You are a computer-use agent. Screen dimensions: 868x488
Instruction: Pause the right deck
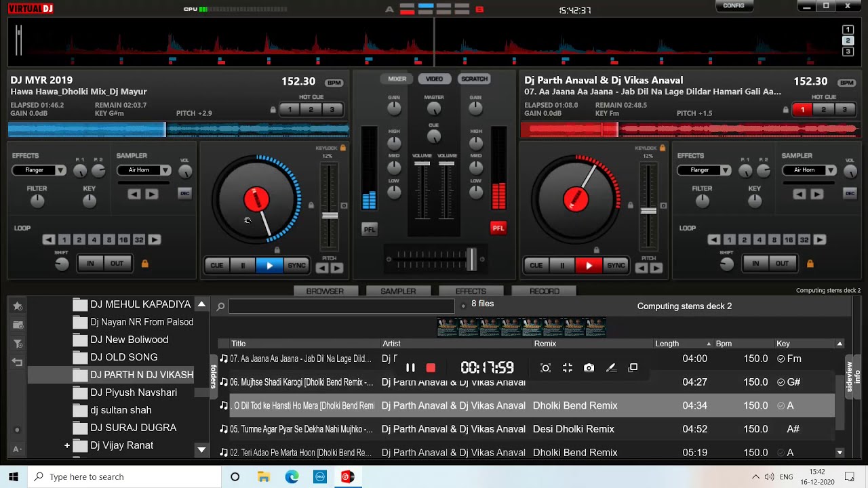562,265
